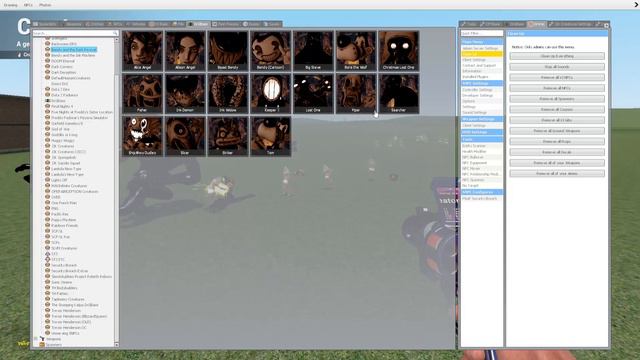Click the Stop all Sounds button

point(557,67)
